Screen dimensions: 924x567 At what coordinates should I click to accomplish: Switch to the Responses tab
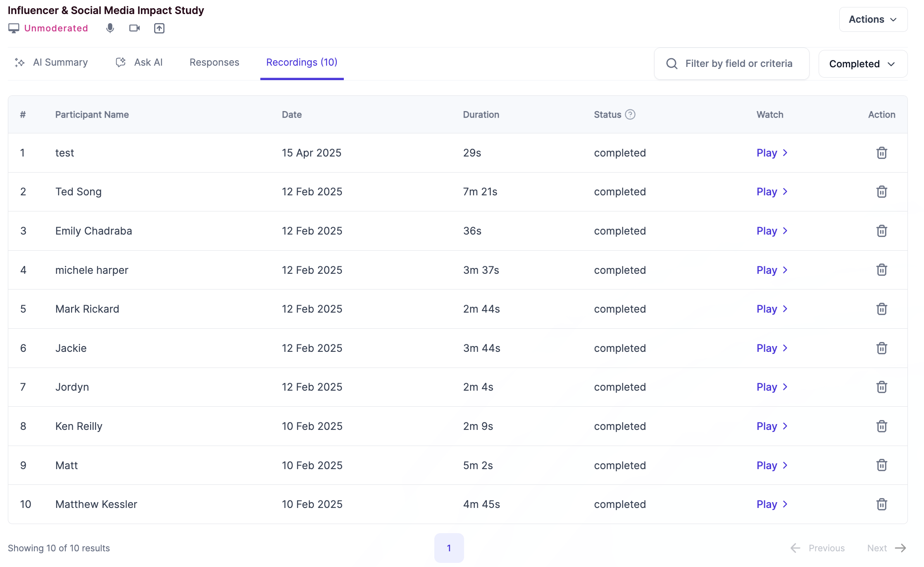click(x=214, y=62)
